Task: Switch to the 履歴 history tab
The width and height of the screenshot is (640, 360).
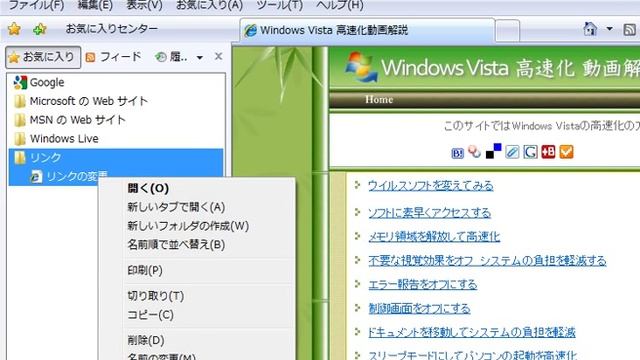Action: click(171, 57)
